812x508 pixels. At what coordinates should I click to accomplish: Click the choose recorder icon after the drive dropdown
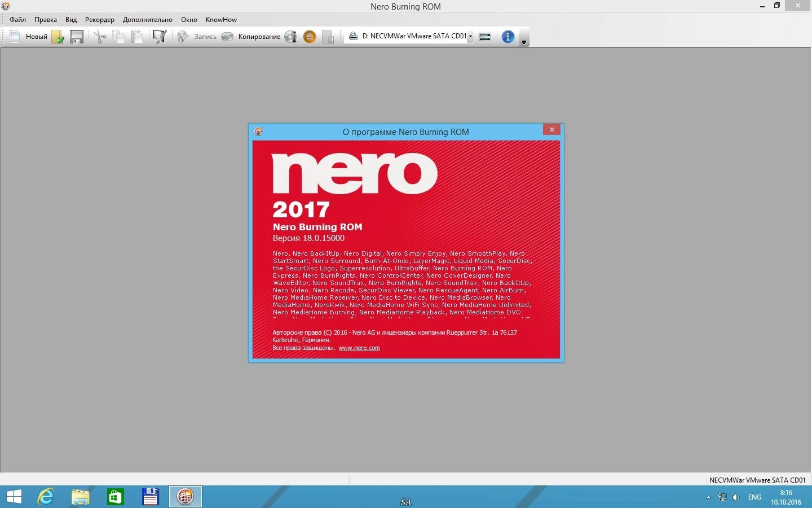[x=485, y=37]
